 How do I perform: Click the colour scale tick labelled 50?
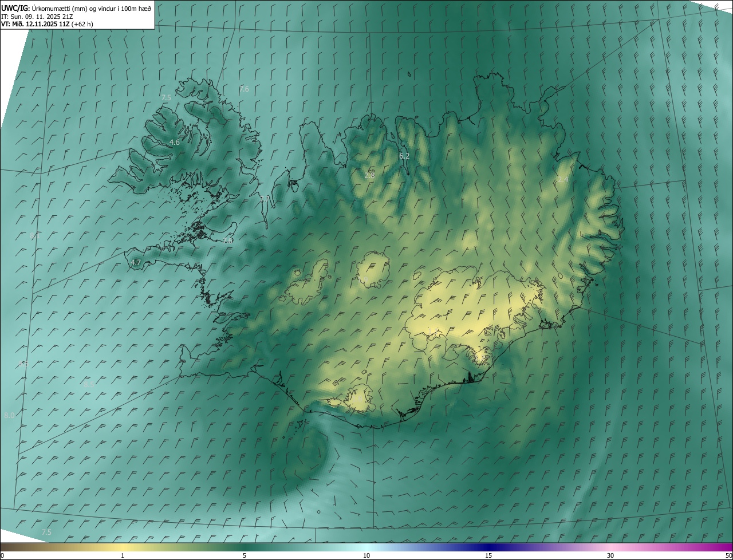(728, 555)
